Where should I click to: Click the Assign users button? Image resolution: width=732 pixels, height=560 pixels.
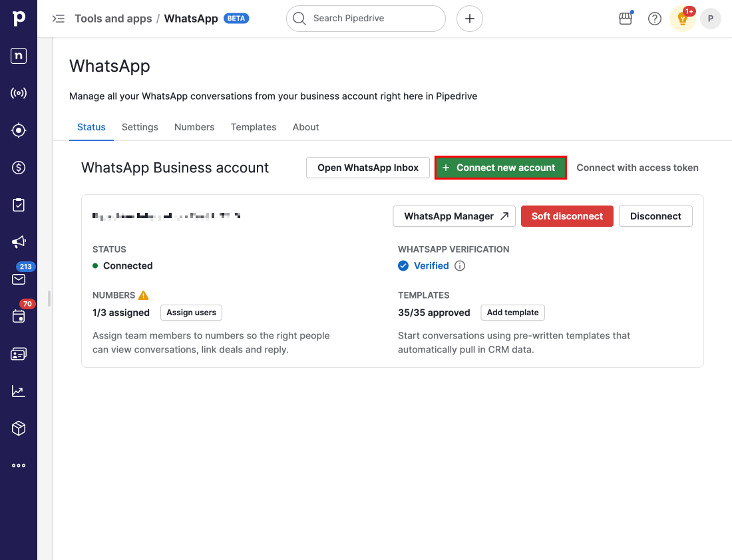pos(192,313)
